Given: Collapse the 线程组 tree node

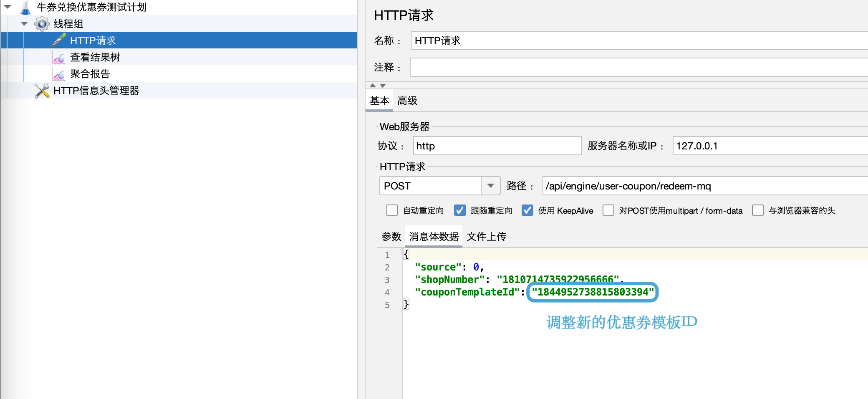Looking at the screenshot, I should [x=24, y=24].
